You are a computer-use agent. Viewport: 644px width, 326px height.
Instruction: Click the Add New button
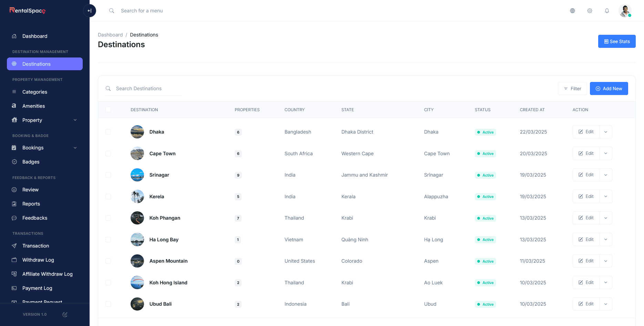609,88
